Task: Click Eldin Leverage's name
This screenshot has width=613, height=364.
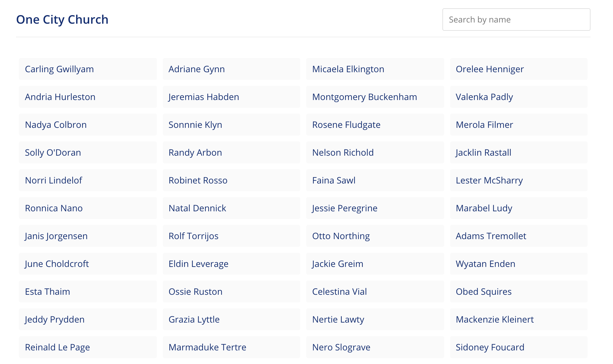Action: coord(231,264)
